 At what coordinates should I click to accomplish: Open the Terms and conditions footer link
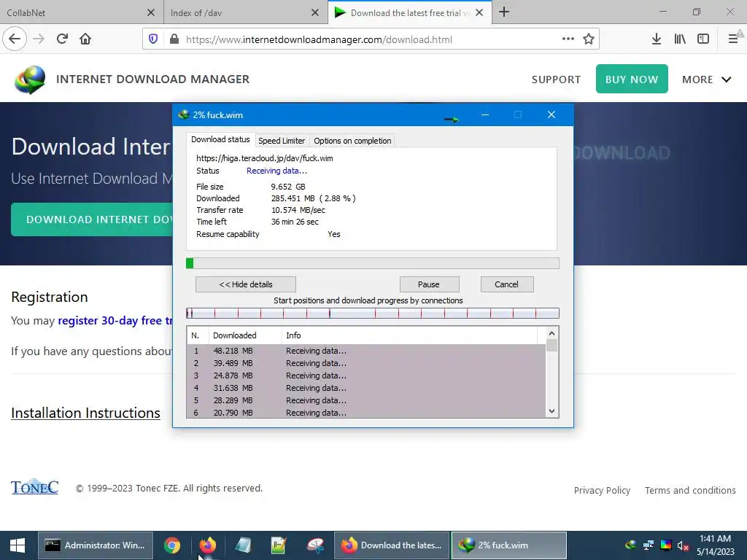(690, 490)
